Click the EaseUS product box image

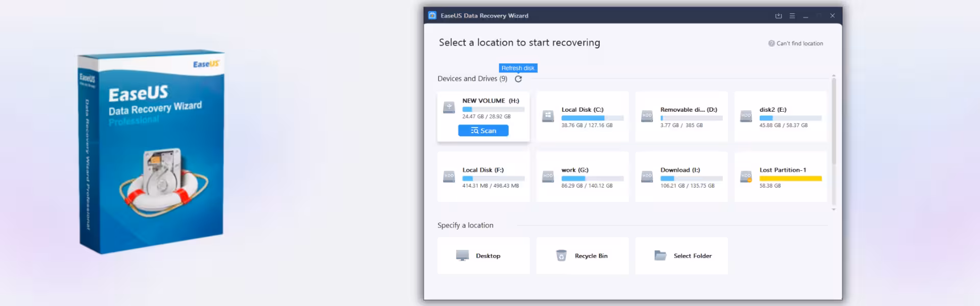(x=152, y=152)
